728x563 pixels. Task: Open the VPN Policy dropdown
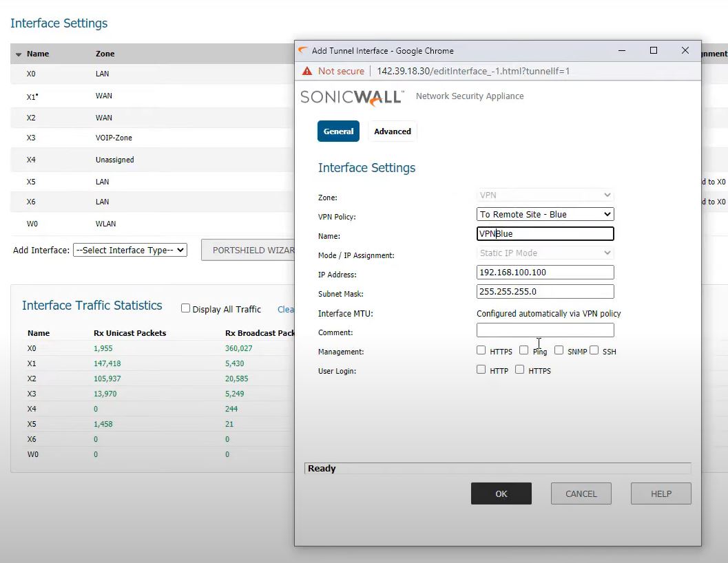pyautogui.click(x=545, y=214)
